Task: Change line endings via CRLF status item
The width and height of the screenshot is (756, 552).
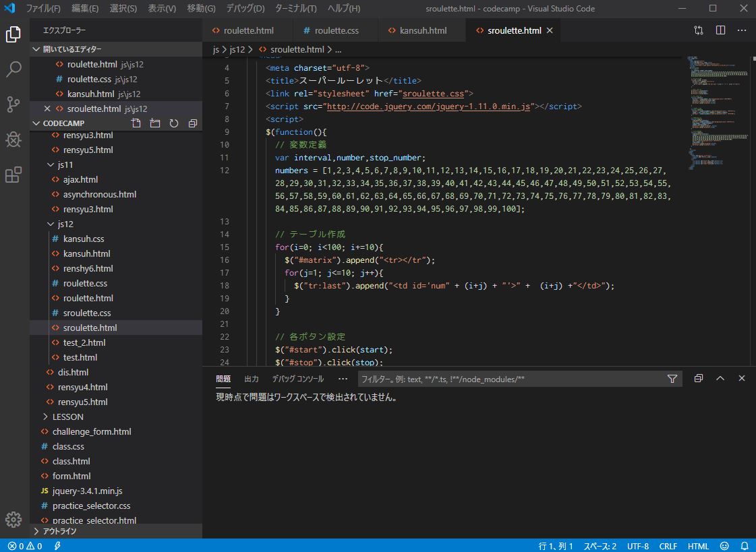Action: [668, 546]
